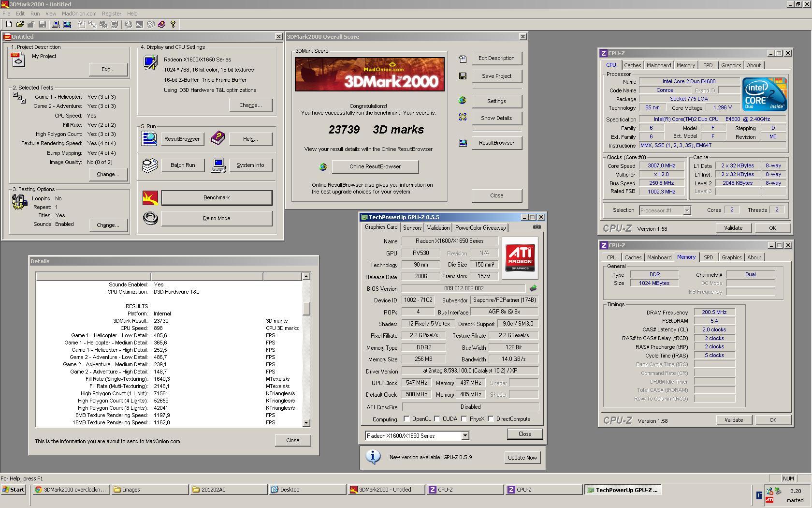Open the PowerColor Giveaway tab

[480, 228]
